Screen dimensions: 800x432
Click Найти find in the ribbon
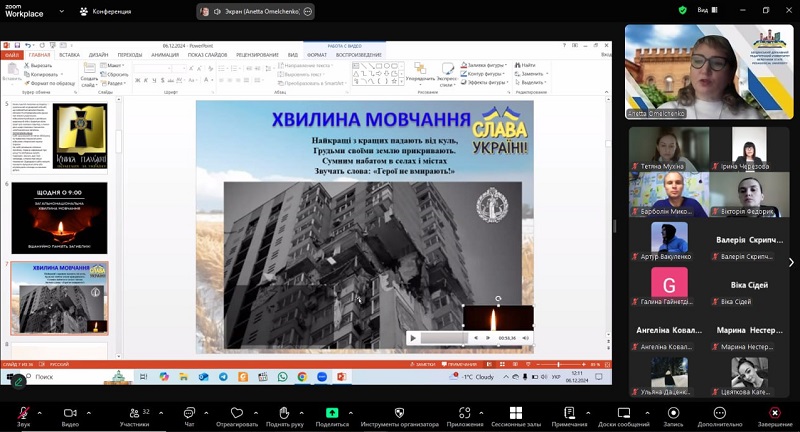(x=526, y=65)
